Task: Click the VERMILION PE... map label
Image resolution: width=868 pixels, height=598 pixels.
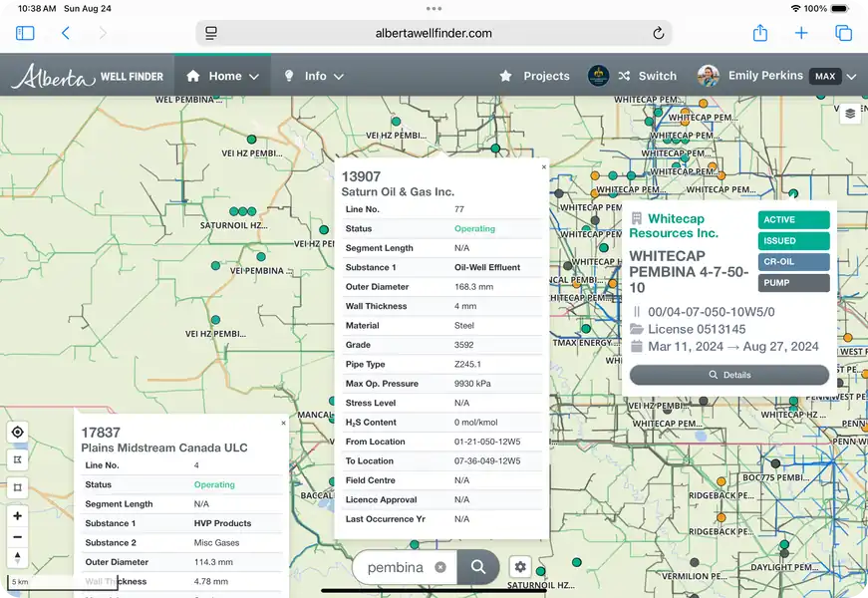Action: (695, 576)
